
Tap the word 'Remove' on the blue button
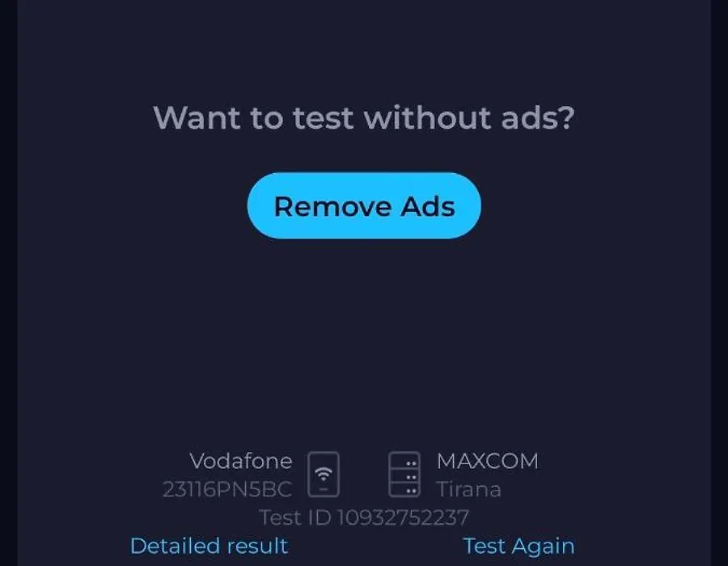(x=332, y=206)
